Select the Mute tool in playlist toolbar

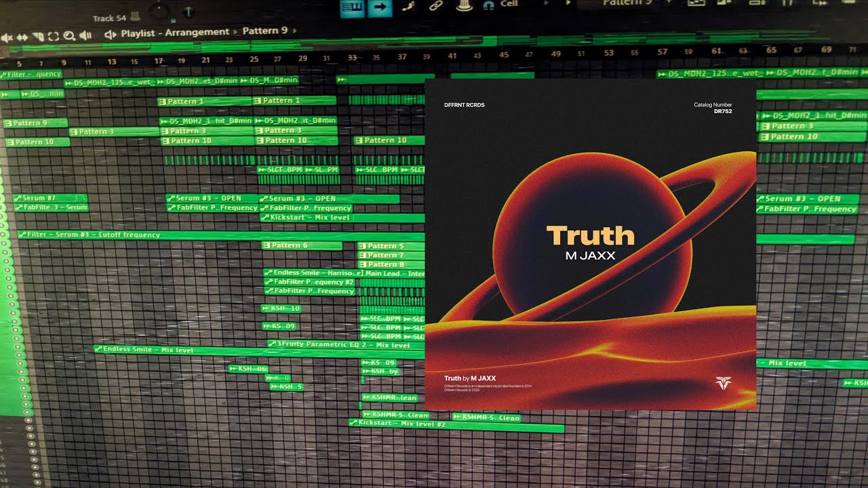7,37
